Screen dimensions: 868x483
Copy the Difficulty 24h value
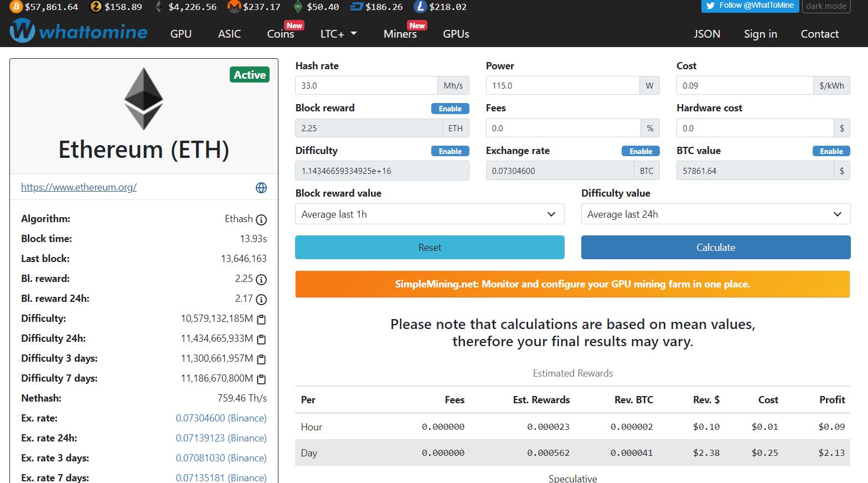click(261, 339)
